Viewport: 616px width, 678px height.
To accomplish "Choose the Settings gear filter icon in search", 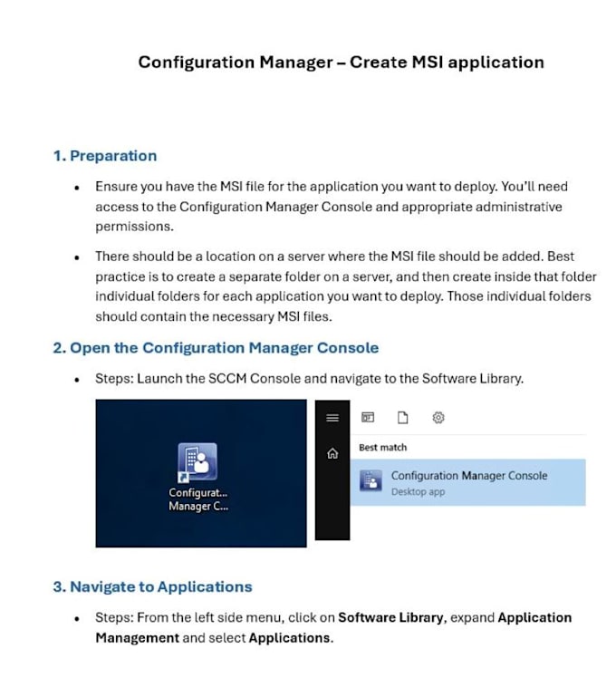I will tap(438, 418).
